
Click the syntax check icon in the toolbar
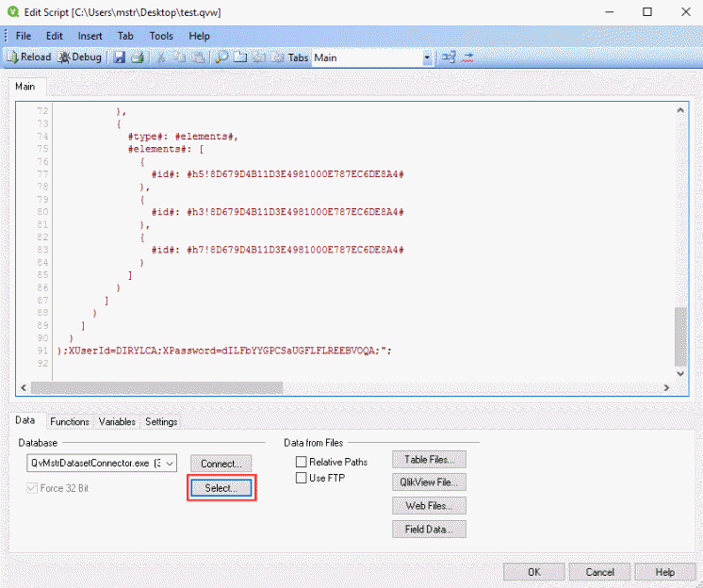click(x=466, y=57)
